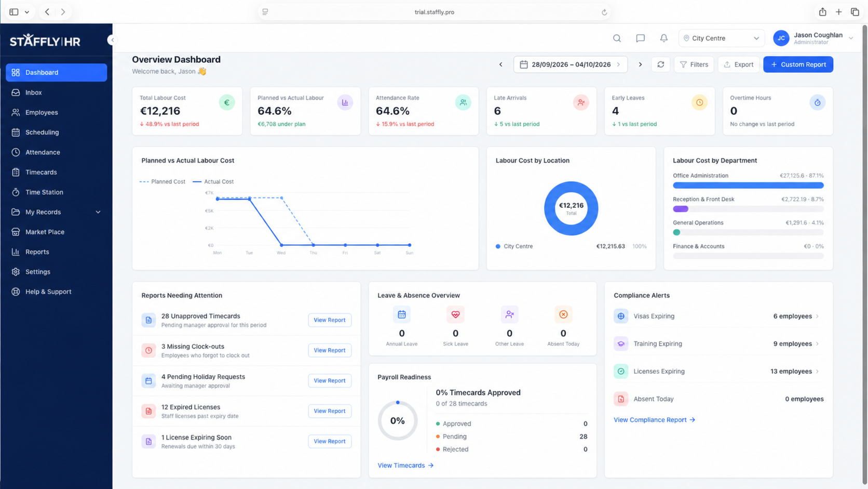The height and width of the screenshot is (489, 868).
Task: Open Market Place in sidebar
Action: [56, 232]
